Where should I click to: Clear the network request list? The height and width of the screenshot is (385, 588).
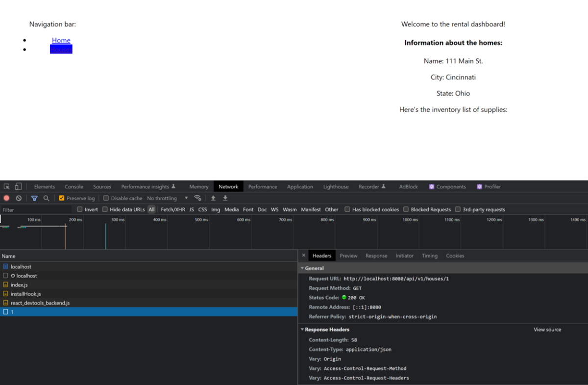[x=19, y=198]
